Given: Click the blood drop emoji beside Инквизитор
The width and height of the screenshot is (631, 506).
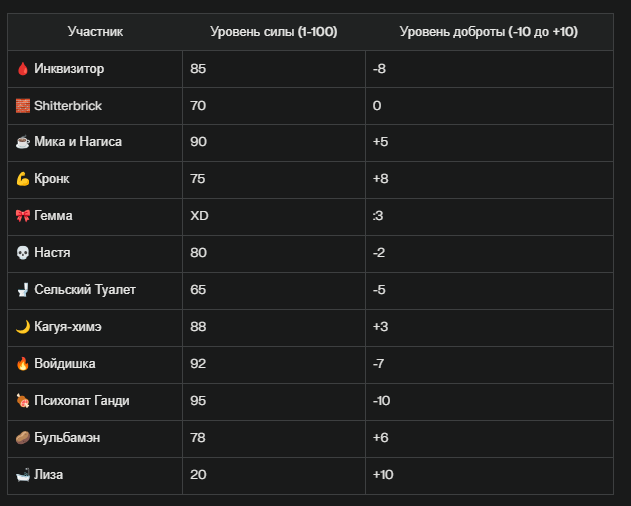Looking at the screenshot, I should coord(23,69).
